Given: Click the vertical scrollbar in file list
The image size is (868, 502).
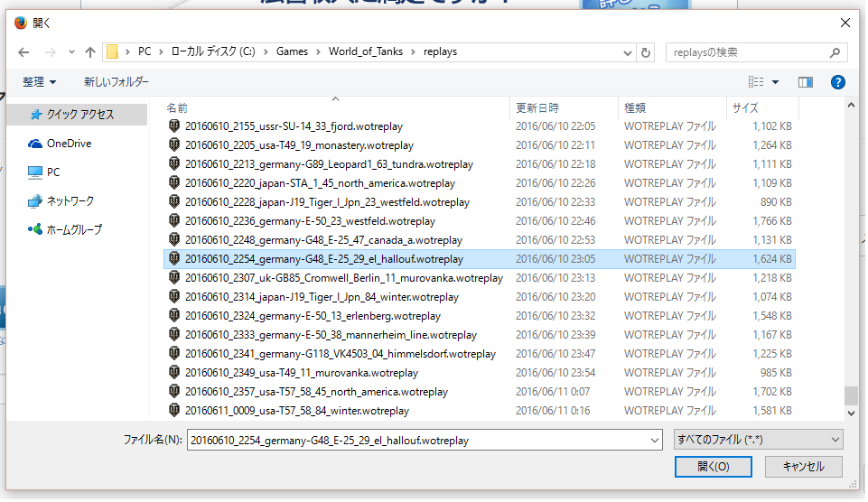Looking at the screenshot, I should [x=851, y=271].
